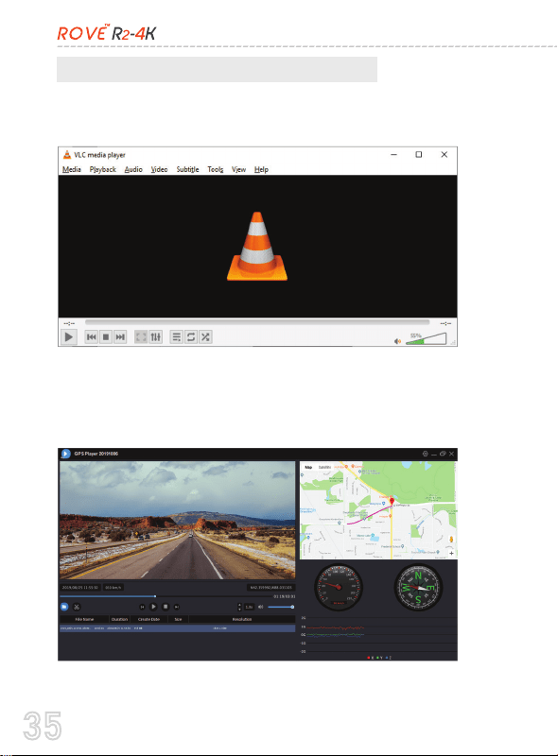Click the speedometer gauge
Image resolution: width=558 pixels, height=756 pixels.
coord(338,587)
